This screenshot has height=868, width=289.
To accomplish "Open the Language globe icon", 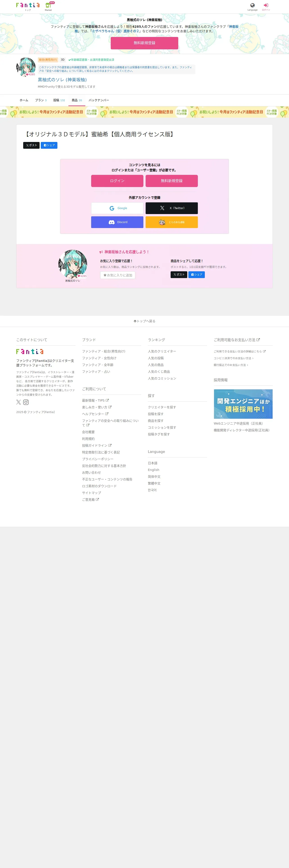I will pyautogui.click(x=252, y=7).
